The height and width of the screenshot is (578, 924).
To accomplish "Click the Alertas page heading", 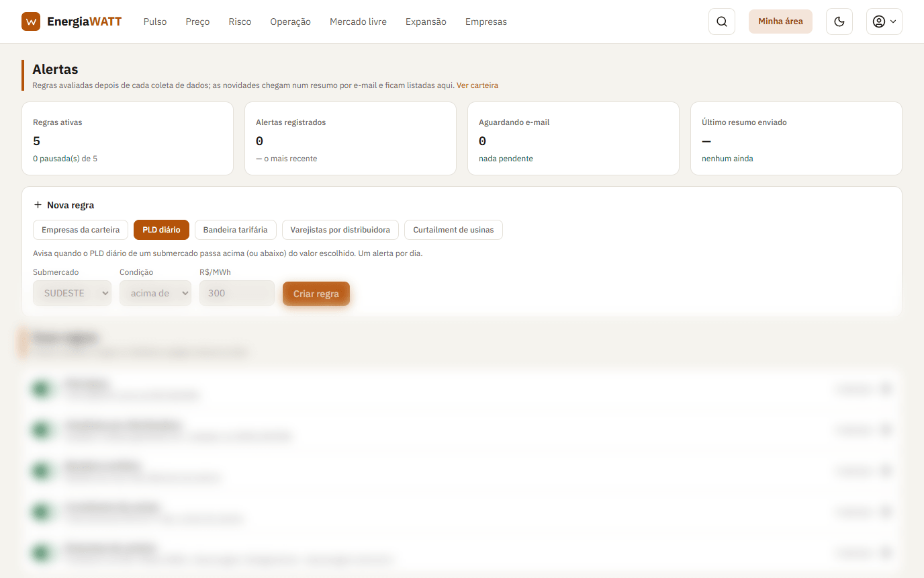I will (x=55, y=69).
